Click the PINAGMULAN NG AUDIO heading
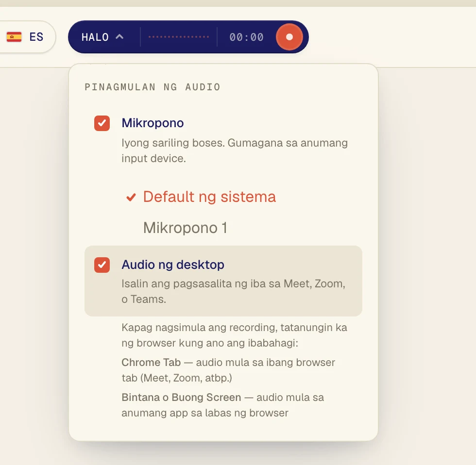 153,87
